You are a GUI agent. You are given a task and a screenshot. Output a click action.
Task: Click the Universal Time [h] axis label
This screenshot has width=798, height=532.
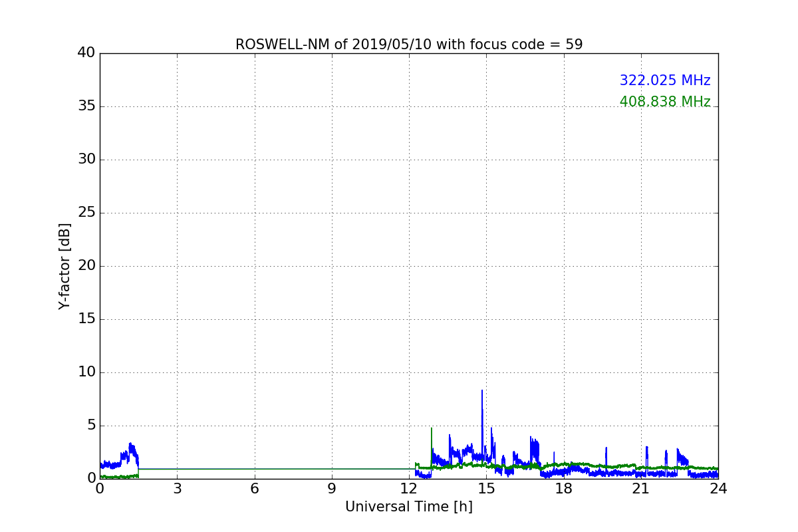coord(409,507)
